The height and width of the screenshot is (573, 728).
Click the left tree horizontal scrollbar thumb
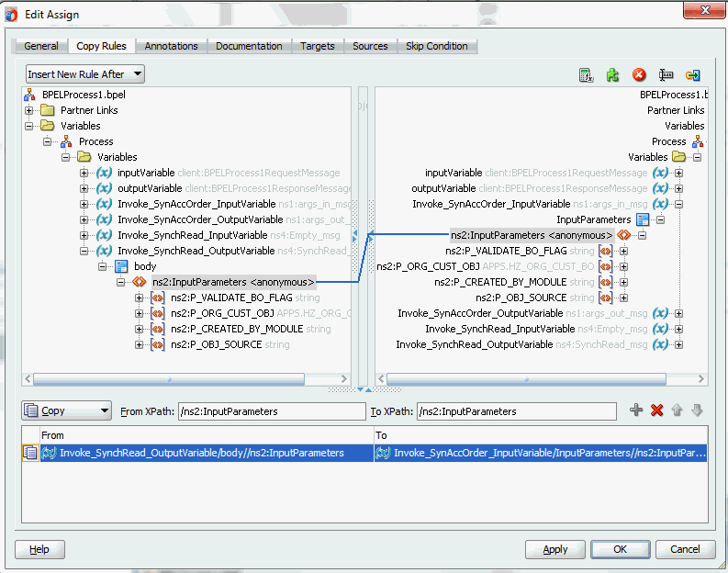pos(169,379)
